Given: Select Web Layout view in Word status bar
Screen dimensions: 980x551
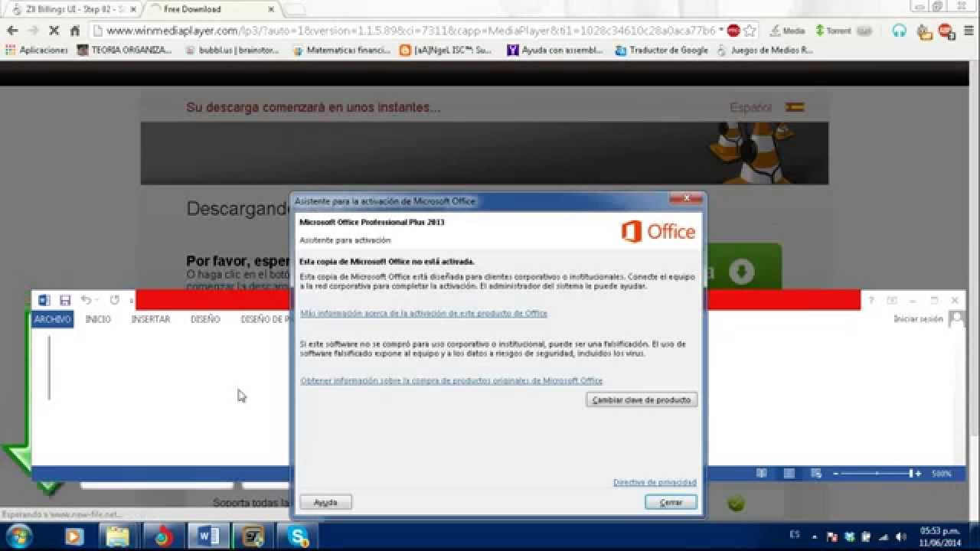Looking at the screenshot, I should click(816, 474).
